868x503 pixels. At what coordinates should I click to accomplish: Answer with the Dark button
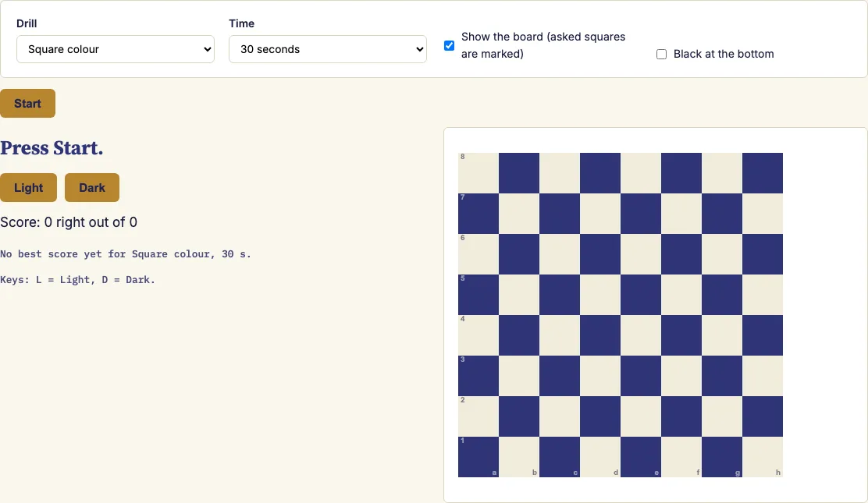pos(92,188)
